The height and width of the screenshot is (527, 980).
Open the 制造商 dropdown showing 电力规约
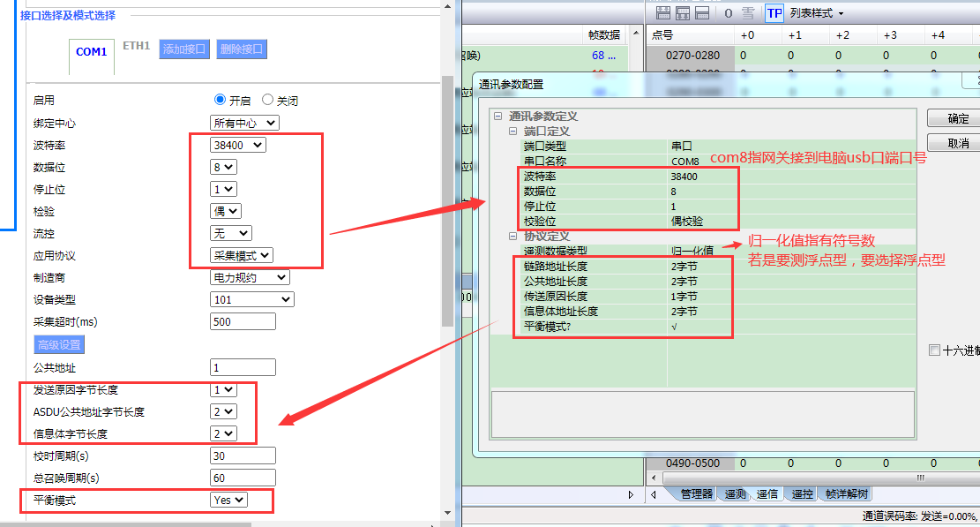coord(250,277)
